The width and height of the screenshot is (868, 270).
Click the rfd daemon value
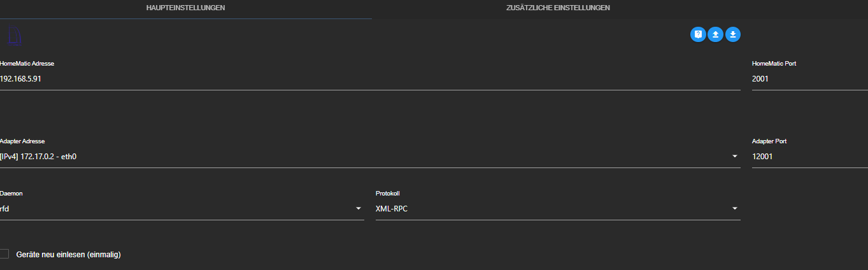tap(5, 208)
